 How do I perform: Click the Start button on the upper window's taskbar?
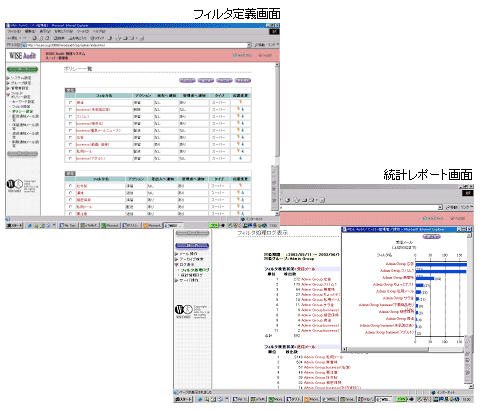tap(14, 226)
